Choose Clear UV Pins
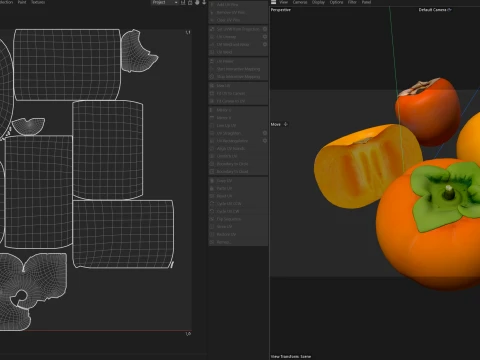Screen dimensions: 480x360 (238, 20)
